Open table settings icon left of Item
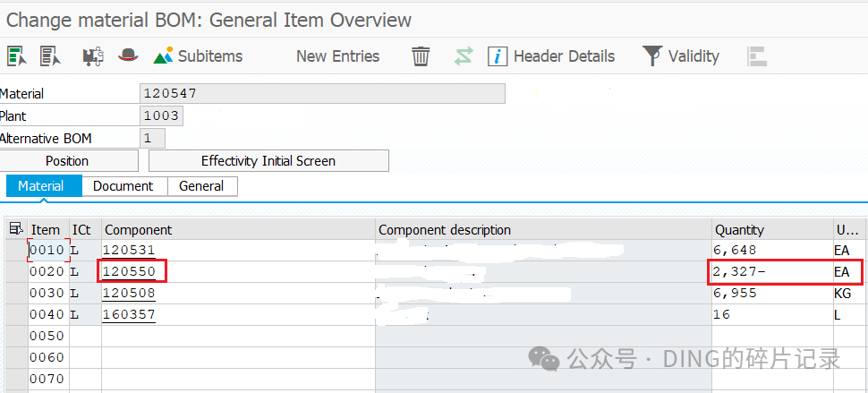This screenshot has width=868, height=393. point(17,229)
